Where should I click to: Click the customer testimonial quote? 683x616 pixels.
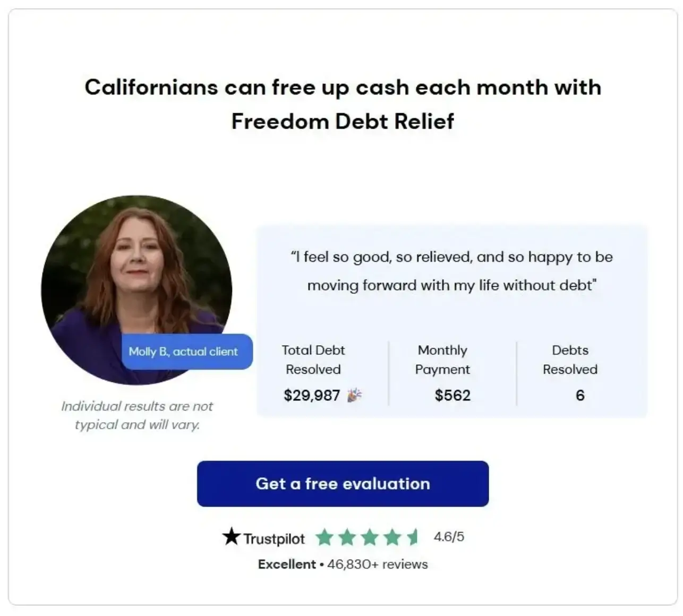click(453, 271)
